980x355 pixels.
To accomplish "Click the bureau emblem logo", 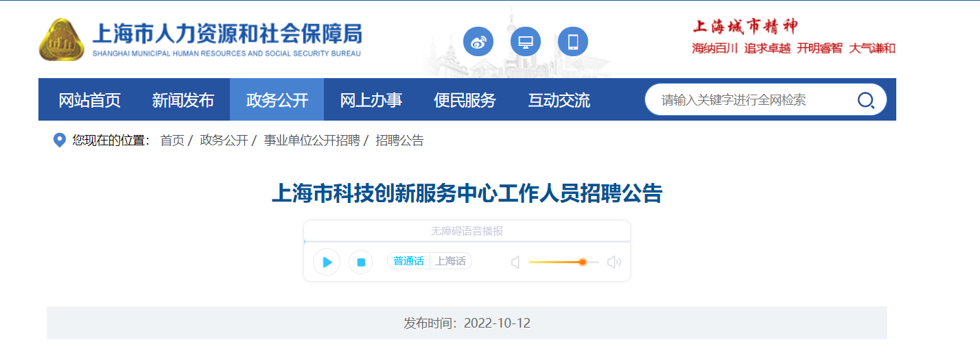I will [x=62, y=39].
